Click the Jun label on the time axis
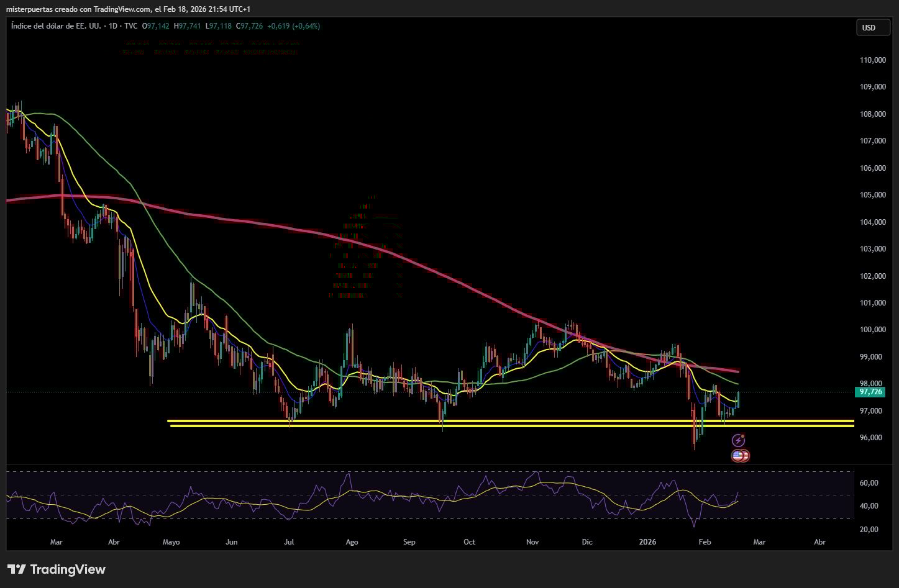 click(x=232, y=542)
